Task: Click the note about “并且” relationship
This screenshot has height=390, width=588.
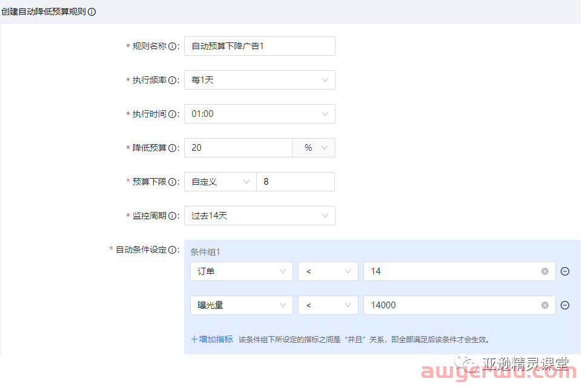Action: pyautogui.click(x=364, y=340)
